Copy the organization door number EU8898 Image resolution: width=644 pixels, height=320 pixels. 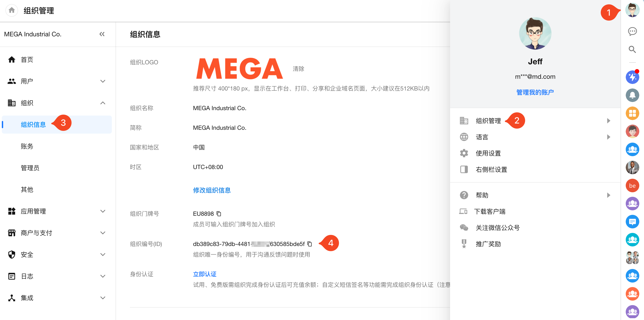point(219,214)
